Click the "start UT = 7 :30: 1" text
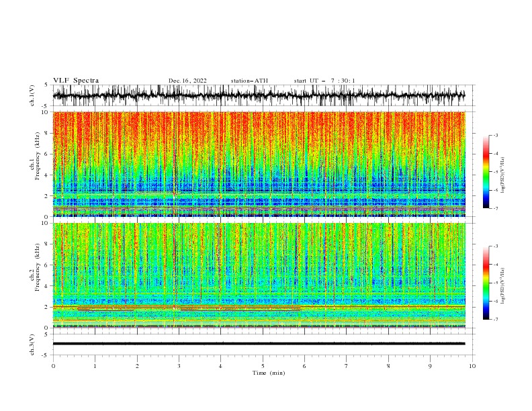This screenshot has width=532, height=411. [324, 81]
